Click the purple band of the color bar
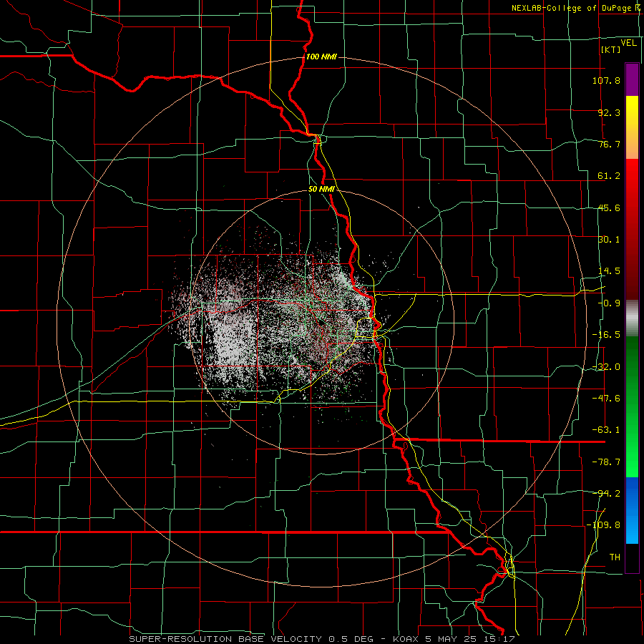Screen dimensions: 644x644 632,79
